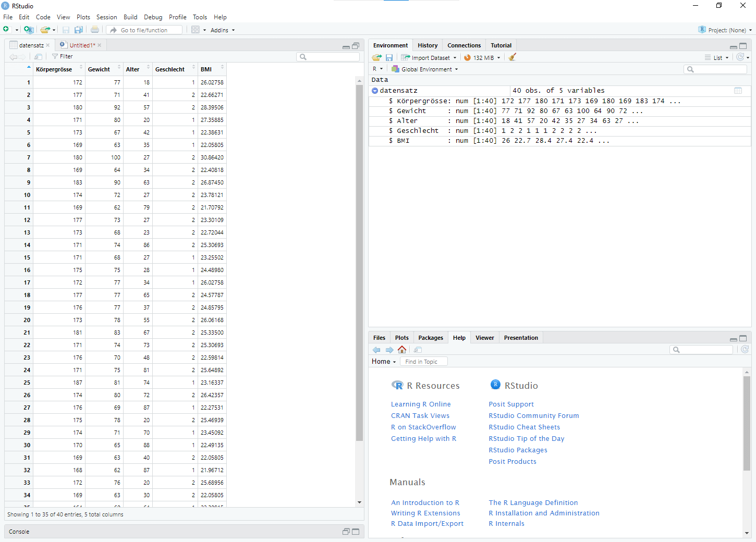Click the Create a project icon
This screenshot has height=542, width=756.
click(x=29, y=30)
